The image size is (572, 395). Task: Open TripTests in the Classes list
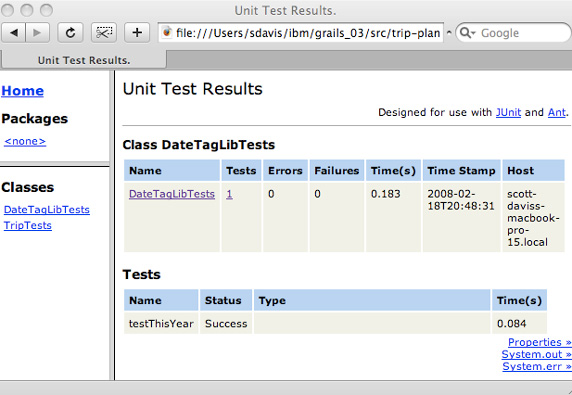tap(28, 226)
